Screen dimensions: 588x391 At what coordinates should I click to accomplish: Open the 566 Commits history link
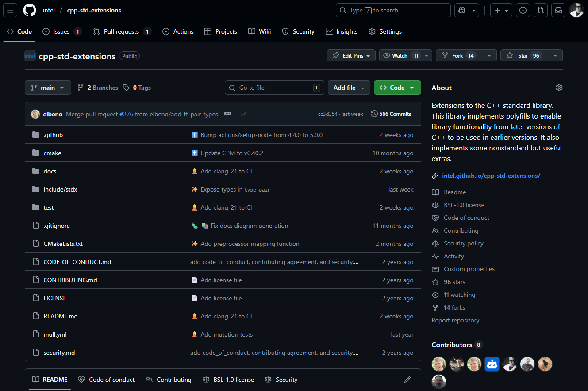pyautogui.click(x=391, y=114)
